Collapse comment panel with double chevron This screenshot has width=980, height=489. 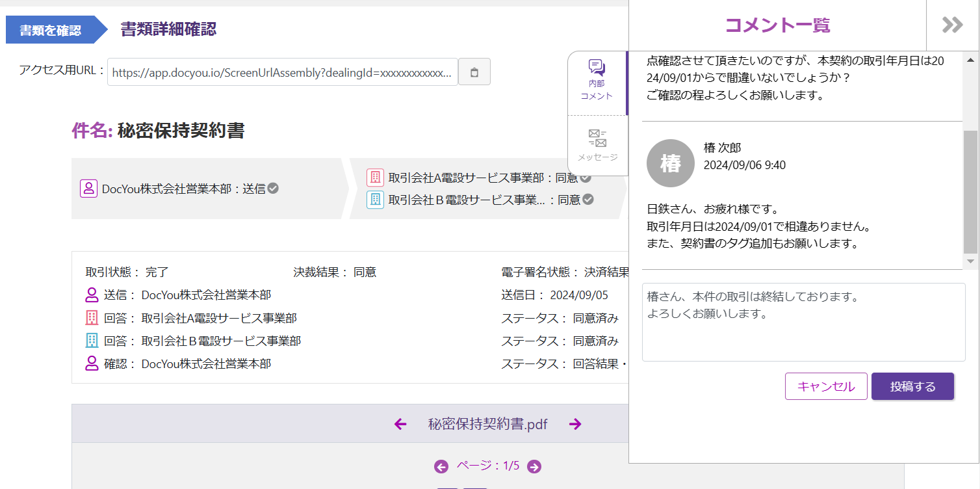[x=952, y=25]
